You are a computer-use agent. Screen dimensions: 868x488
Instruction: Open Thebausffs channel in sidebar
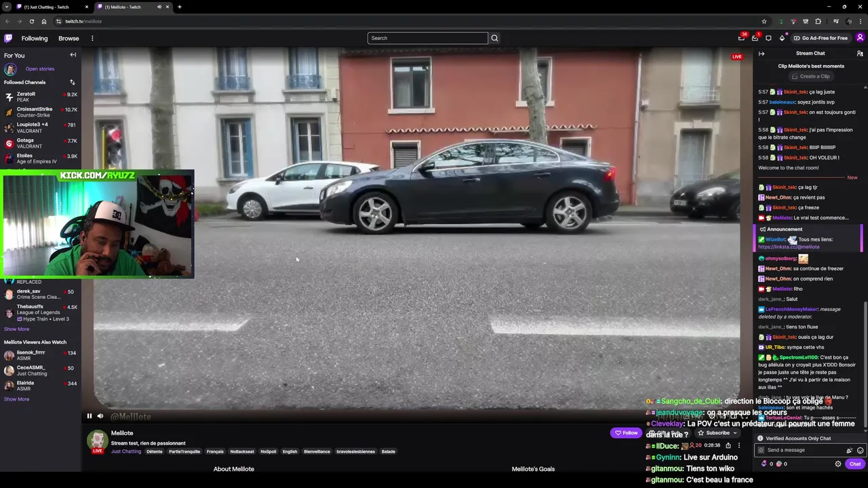(x=41, y=312)
